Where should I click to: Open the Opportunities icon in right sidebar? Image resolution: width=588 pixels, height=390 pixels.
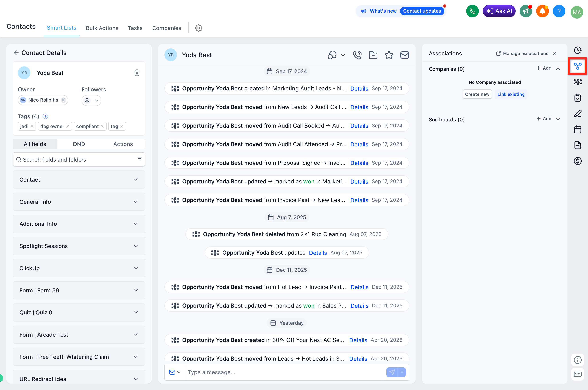click(577, 82)
